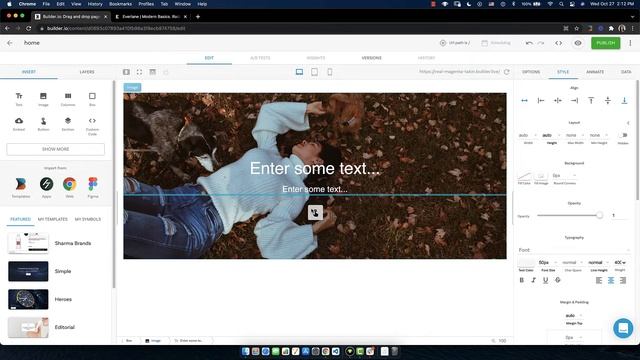This screenshot has height=360, width=640.
Task: Redo the last edit
Action: [541, 43]
